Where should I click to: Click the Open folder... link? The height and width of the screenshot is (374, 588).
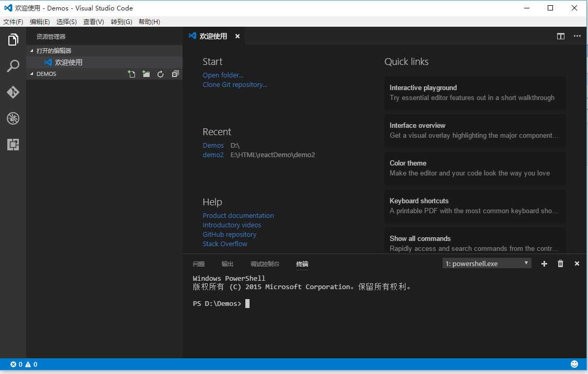(x=223, y=75)
